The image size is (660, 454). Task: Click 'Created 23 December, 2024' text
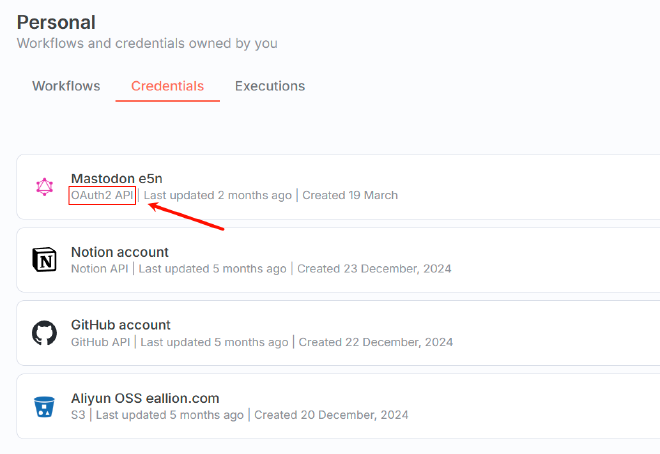pos(374,268)
